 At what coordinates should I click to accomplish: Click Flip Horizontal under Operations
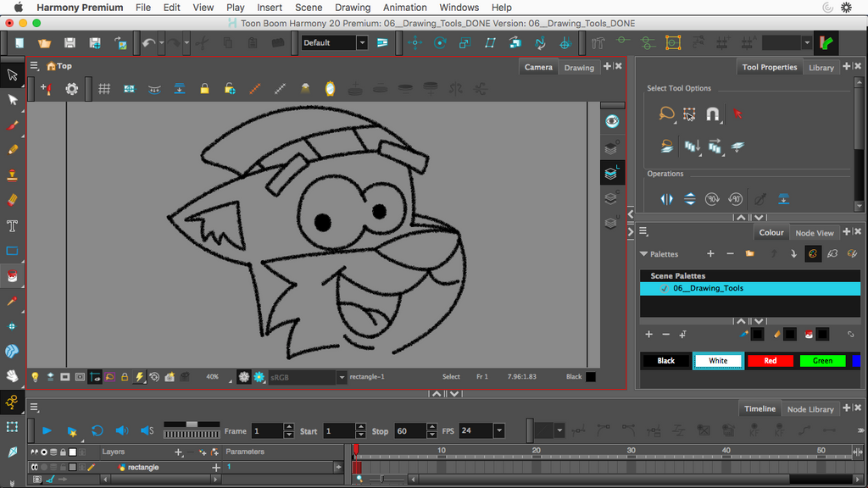click(x=666, y=198)
